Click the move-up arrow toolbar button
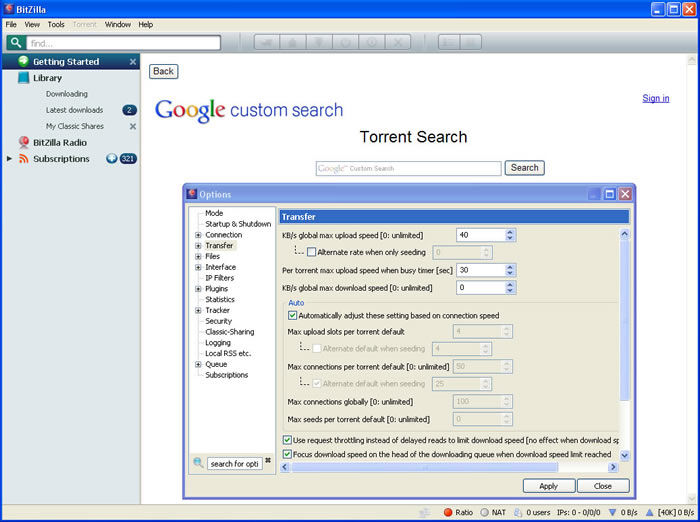This screenshot has width=700, height=522. (293, 42)
